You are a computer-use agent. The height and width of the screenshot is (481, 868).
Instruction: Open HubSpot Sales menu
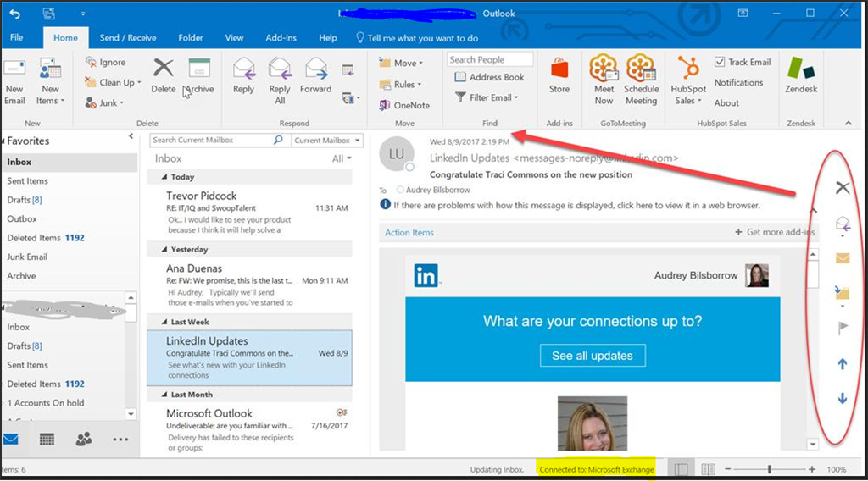tap(688, 80)
